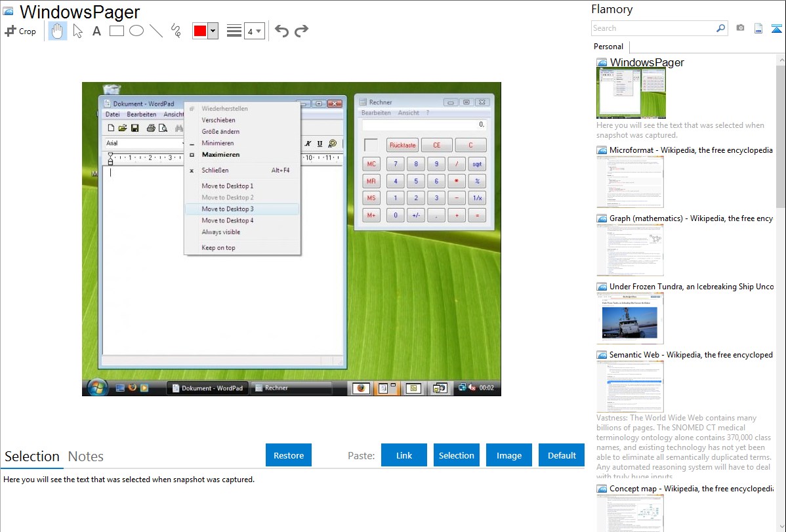Click the blue icon right of the document icon
Image resolution: width=786 pixels, height=532 pixels.
click(776, 28)
